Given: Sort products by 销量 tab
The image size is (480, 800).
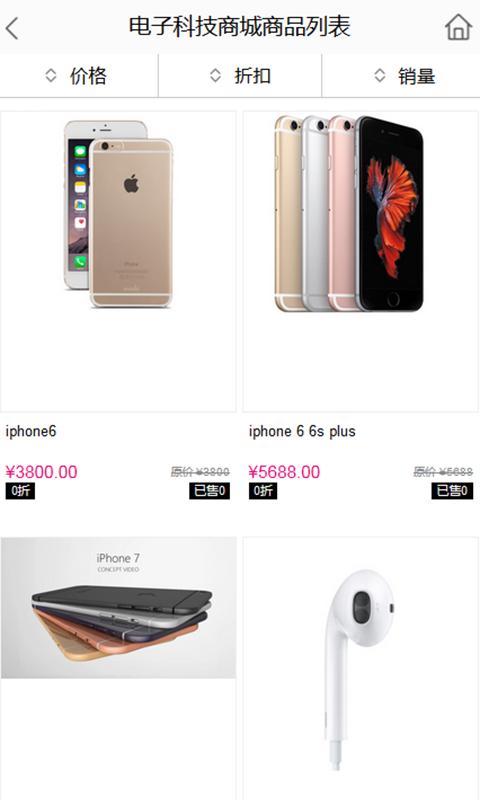Looking at the screenshot, I should click(x=401, y=76).
